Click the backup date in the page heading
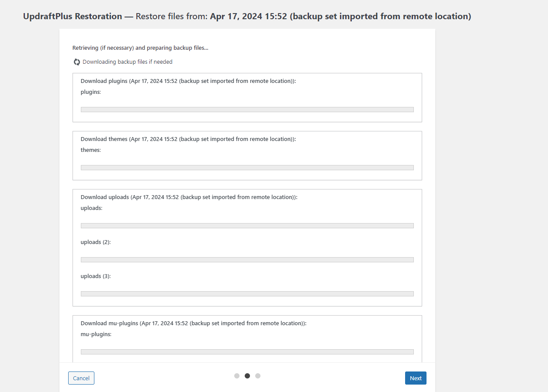This screenshot has height=392, width=548. pos(248,16)
